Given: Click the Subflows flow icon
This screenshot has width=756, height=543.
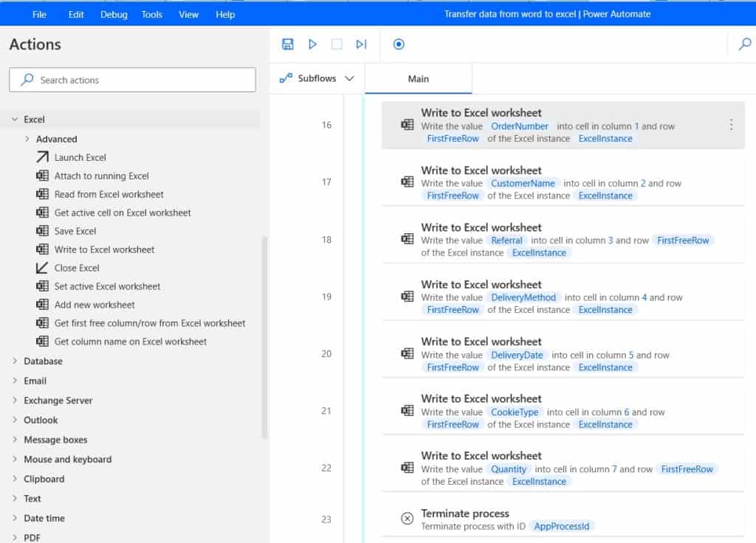Looking at the screenshot, I should (x=286, y=78).
